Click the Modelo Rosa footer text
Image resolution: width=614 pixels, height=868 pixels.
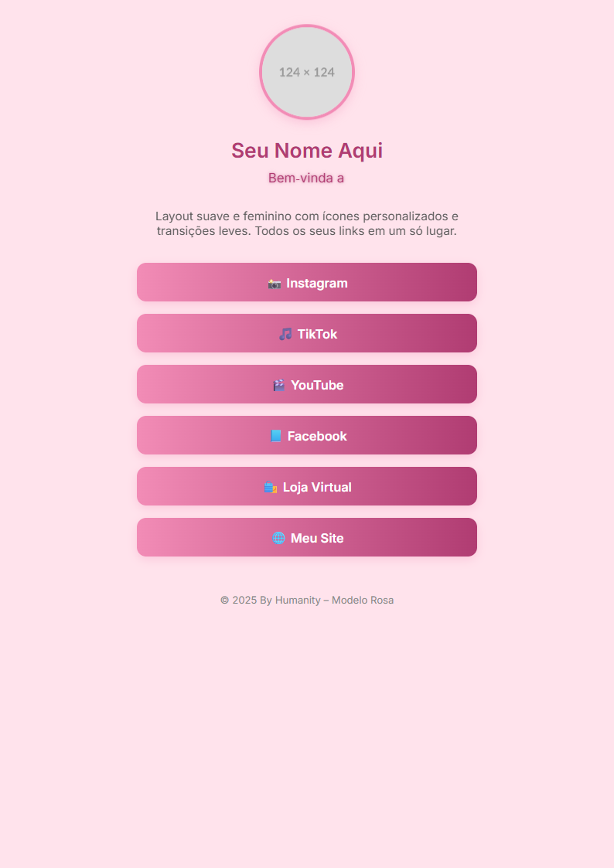363,600
